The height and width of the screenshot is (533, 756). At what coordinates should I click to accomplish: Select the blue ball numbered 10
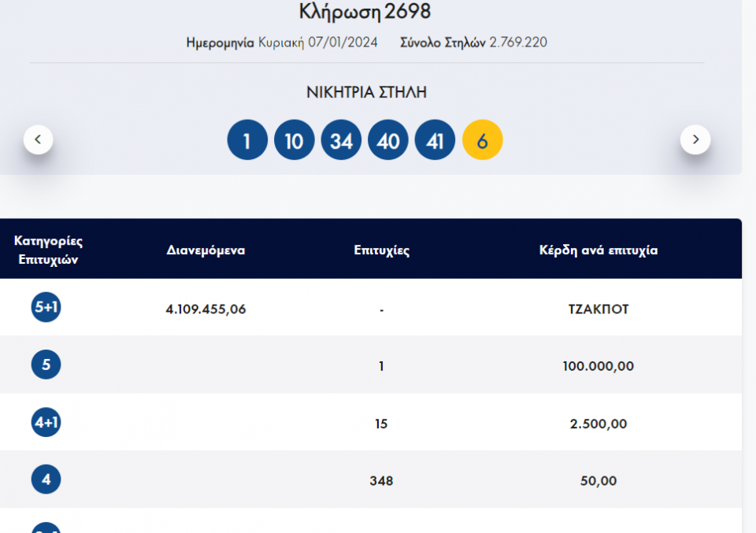[x=294, y=141]
